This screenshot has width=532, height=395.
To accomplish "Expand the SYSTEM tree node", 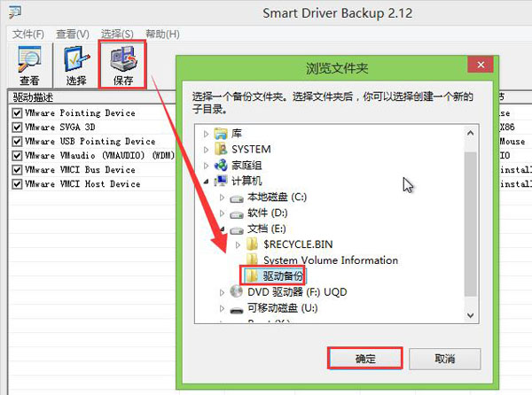I will point(206,150).
